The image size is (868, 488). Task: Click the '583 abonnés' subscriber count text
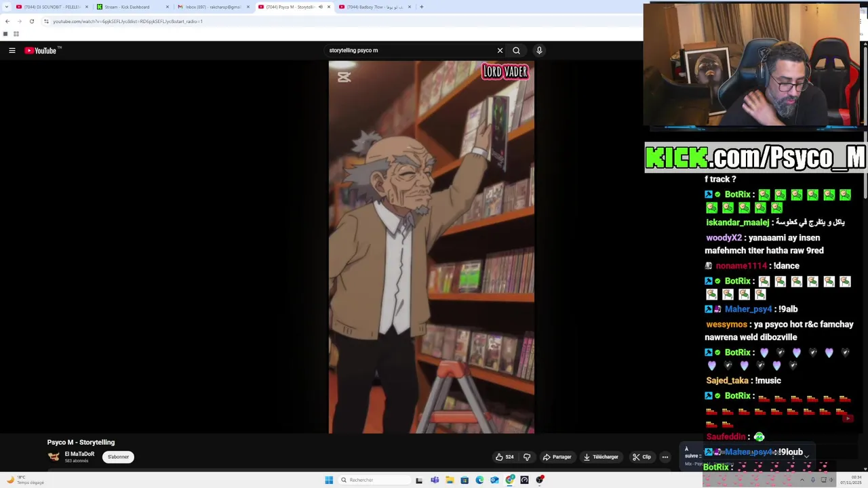point(77,461)
